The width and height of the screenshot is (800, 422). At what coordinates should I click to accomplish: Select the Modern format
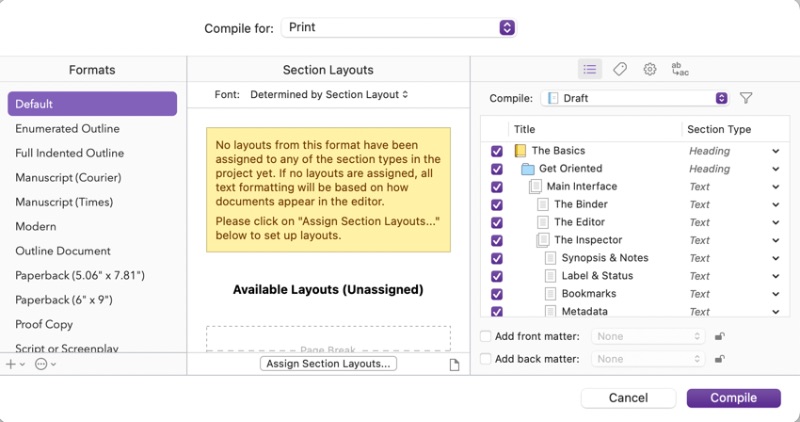tap(36, 227)
